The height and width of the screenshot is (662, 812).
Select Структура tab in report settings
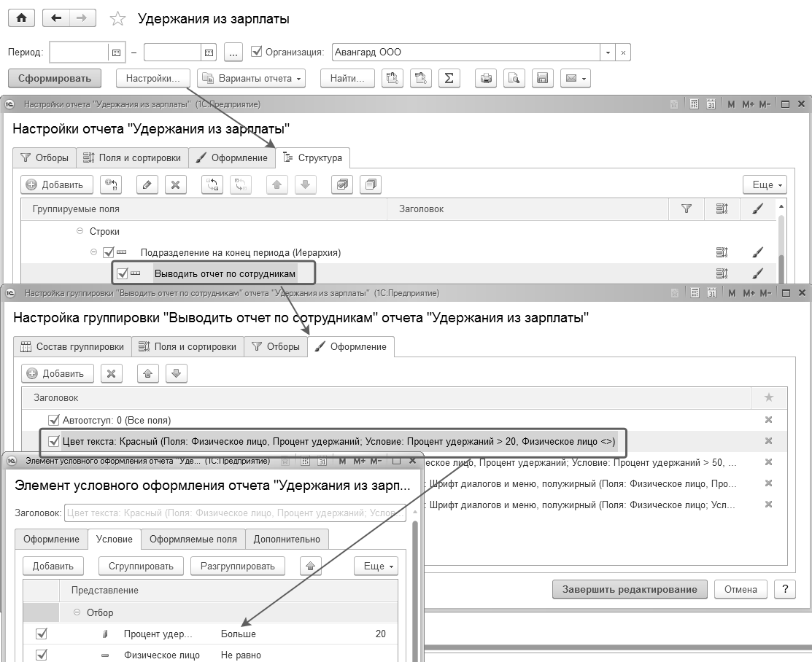click(313, 158)
